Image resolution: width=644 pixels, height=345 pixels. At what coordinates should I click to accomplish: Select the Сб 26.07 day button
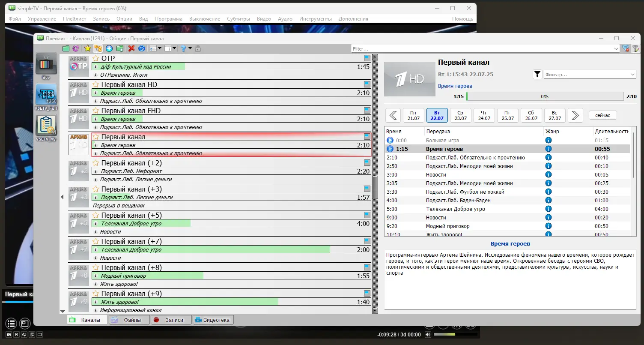(x=531, y=115)
